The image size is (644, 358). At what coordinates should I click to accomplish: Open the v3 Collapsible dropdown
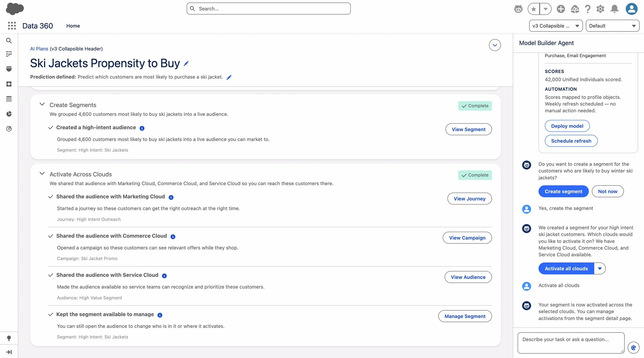coord(556,26)
